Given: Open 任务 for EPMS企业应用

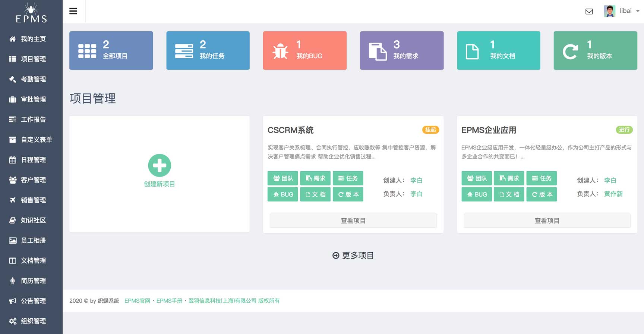Looking at the screenshot, I should [x=542, y=178].
